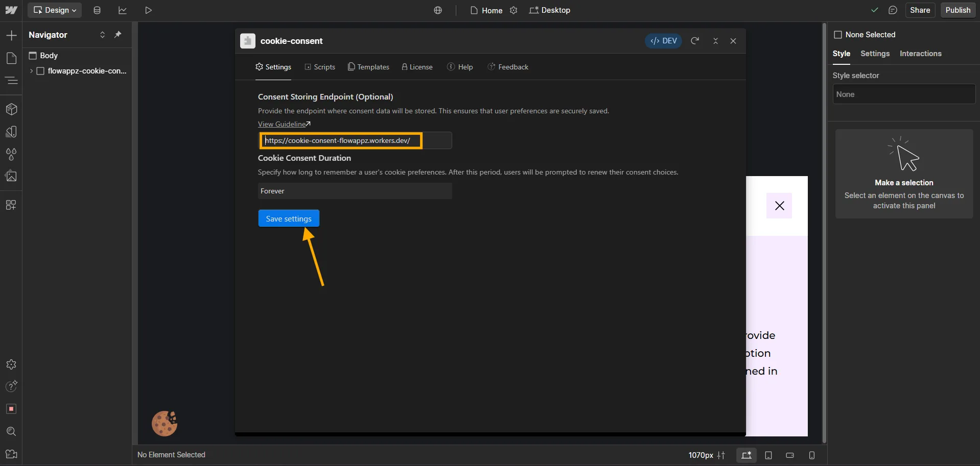Click the Save settings button
The image size is (980, 466).
click(289, 218)
